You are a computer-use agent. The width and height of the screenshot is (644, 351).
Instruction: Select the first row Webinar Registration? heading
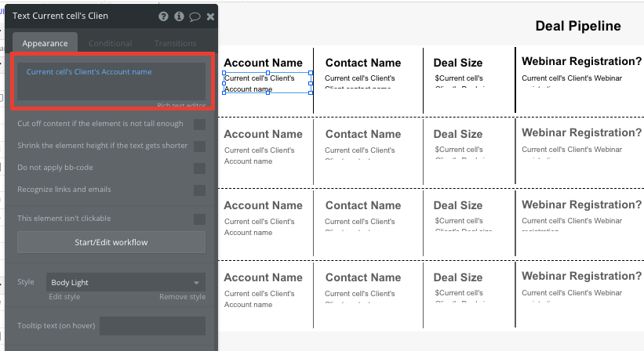click(581, 62)
